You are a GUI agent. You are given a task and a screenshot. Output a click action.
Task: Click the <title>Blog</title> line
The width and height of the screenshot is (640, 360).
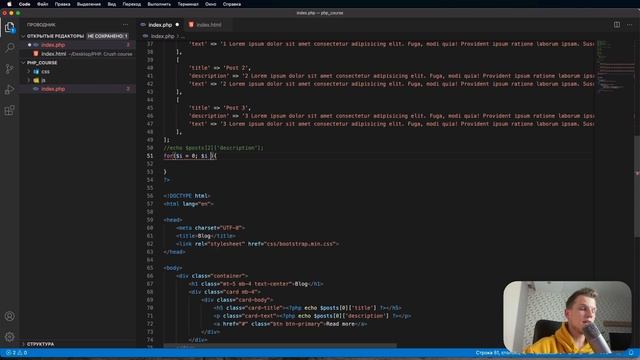pos(206,236)
